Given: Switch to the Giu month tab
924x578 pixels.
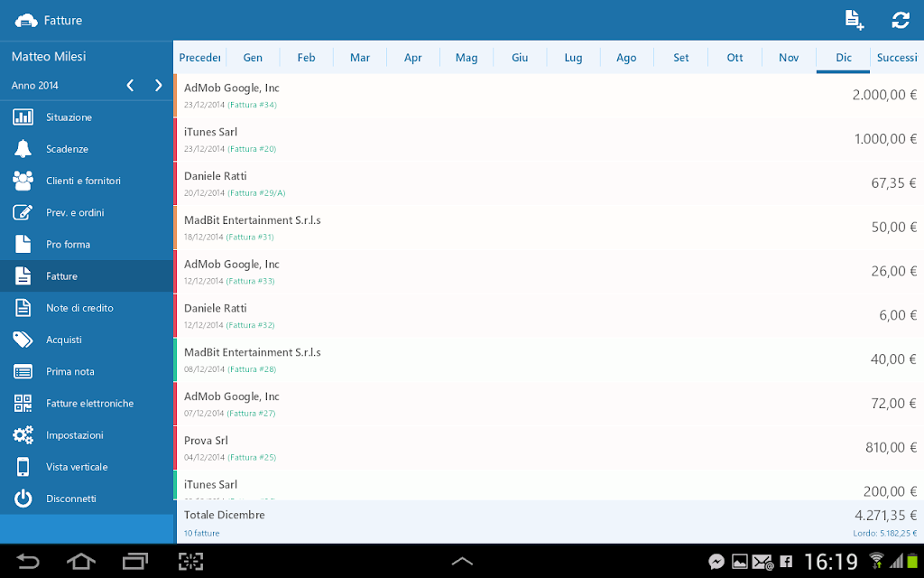Looking at the screenshot, I should point(520,57).
